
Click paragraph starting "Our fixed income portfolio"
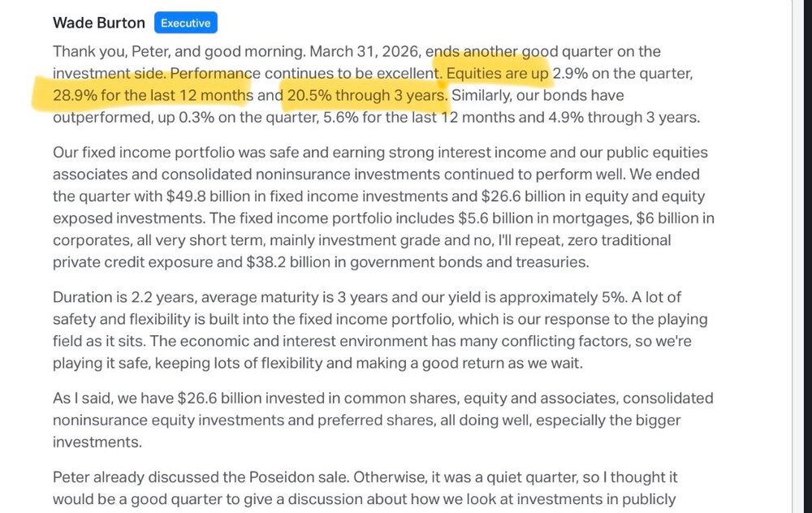[x=383, y=207]
